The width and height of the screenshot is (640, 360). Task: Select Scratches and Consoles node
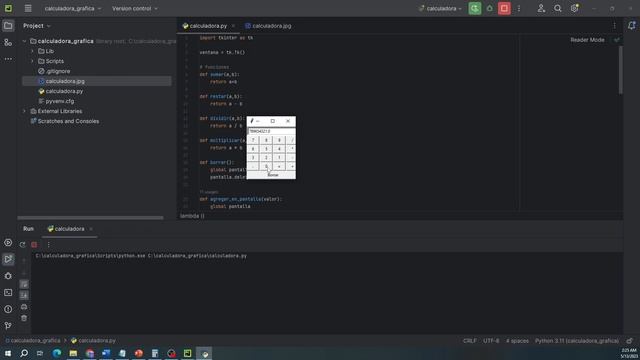[64, 121]
